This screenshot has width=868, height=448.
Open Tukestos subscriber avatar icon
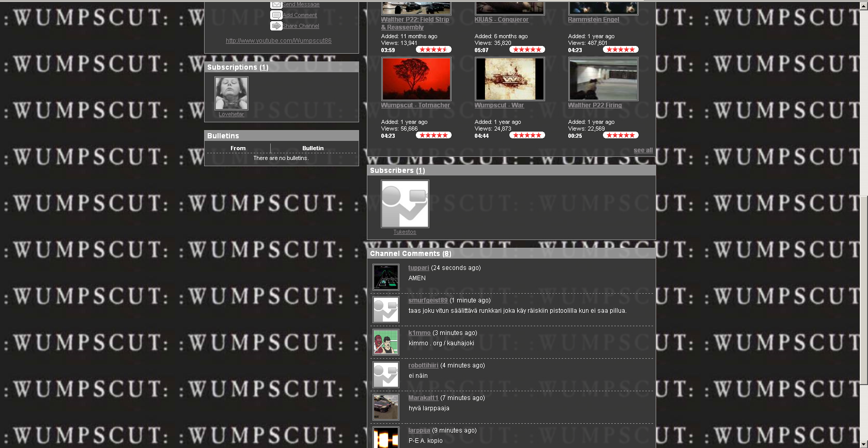point(405,204)
